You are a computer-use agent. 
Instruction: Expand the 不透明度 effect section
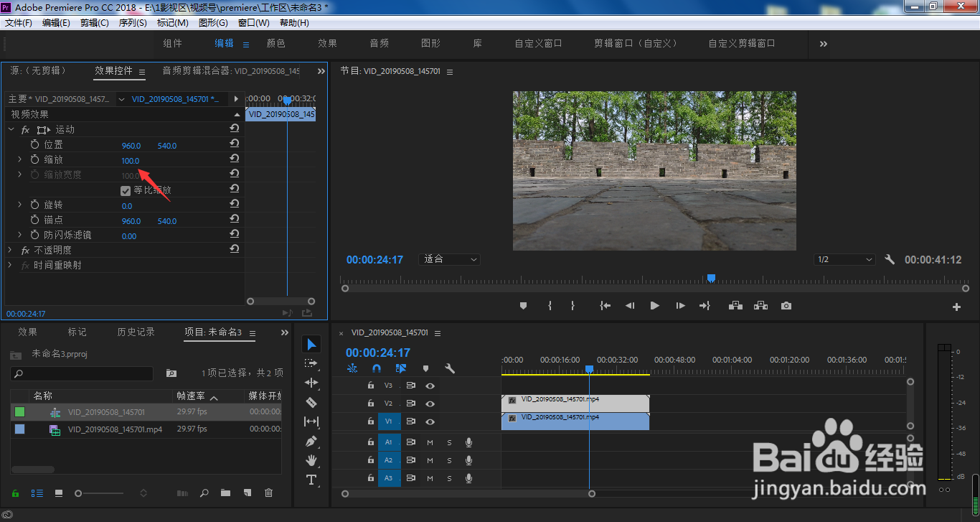(10, 250)
